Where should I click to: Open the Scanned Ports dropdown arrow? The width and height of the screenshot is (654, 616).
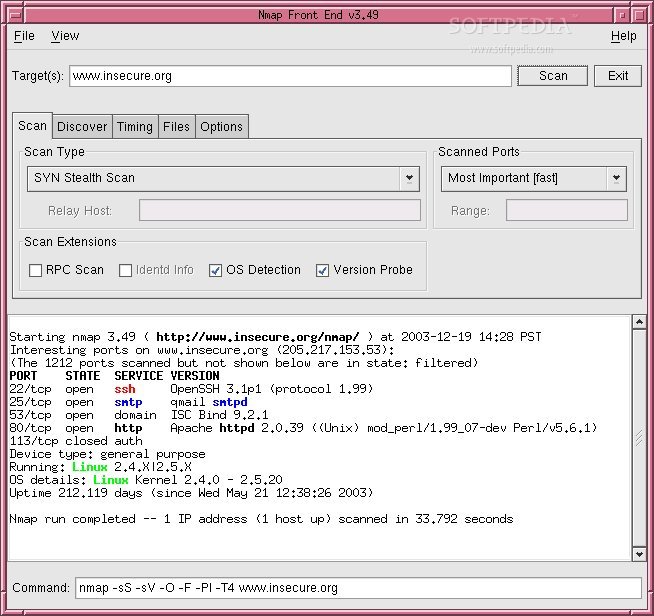tap(616, 179)
